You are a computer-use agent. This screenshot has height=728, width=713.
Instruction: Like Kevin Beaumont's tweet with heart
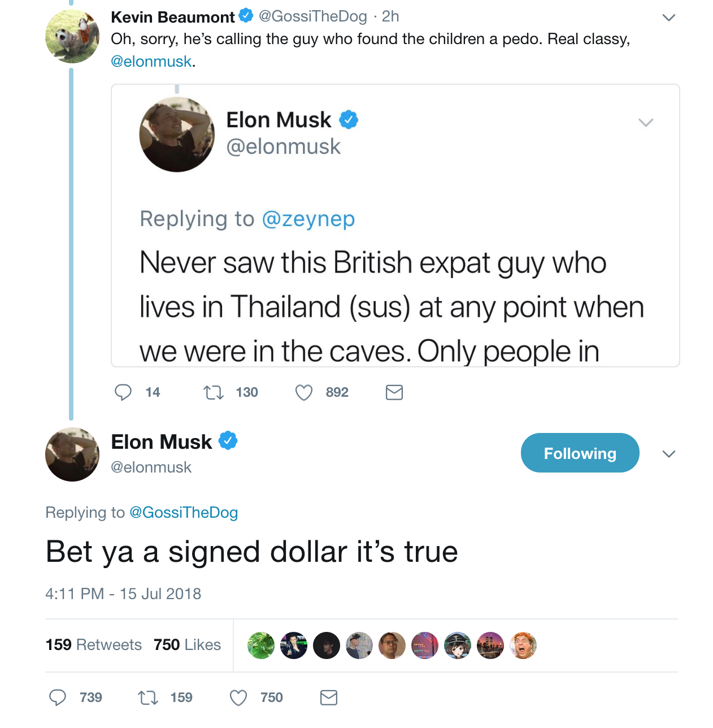[x=304, y=392]
